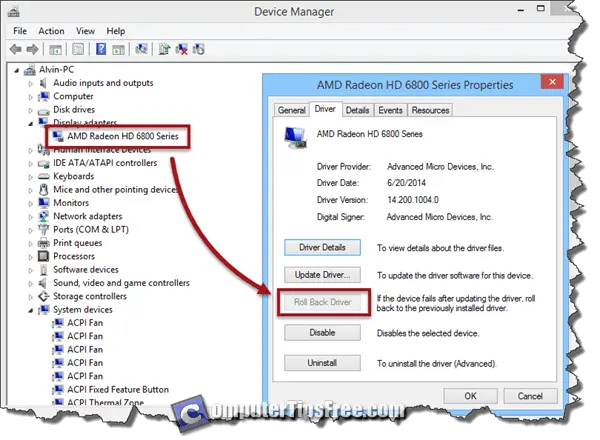This screenshot has height=440, width=600.
Task: Switch to the Events tab
Action: coord(390,110)
